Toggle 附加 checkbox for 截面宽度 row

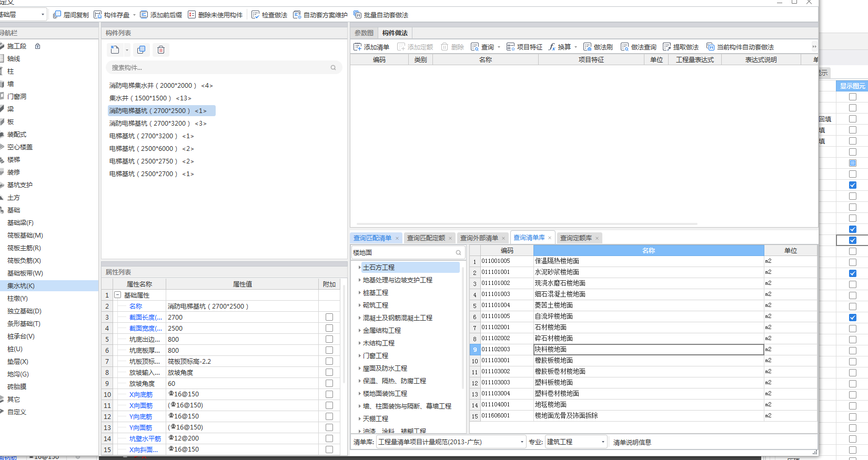329,328
